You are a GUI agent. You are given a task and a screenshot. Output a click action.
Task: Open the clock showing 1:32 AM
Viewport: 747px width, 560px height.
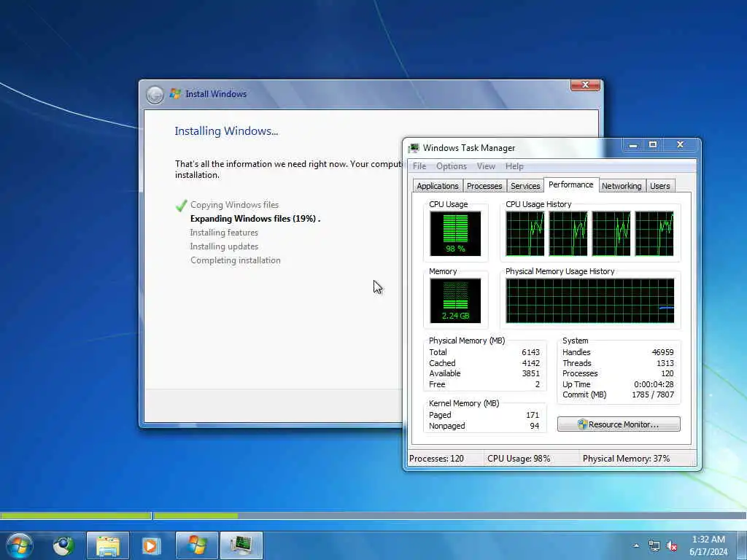point(708,545)
